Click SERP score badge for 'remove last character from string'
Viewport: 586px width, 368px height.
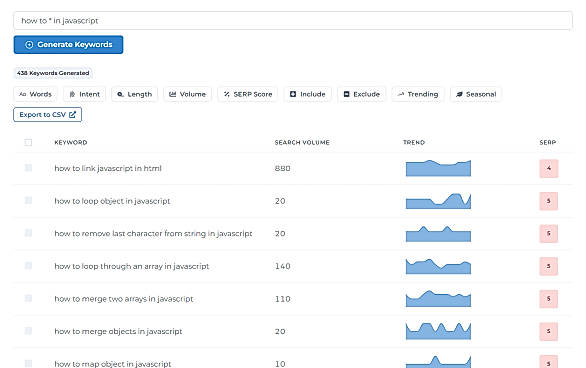(549, 234)
